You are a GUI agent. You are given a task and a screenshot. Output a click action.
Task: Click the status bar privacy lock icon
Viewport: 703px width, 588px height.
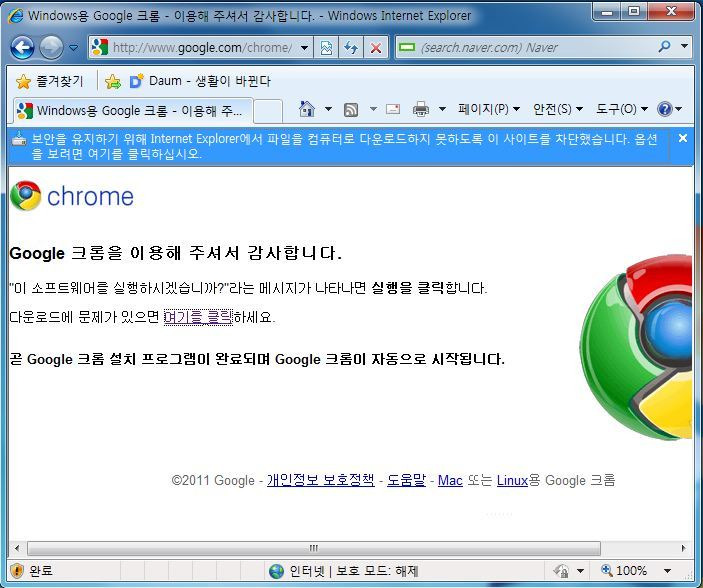[560, 571]
